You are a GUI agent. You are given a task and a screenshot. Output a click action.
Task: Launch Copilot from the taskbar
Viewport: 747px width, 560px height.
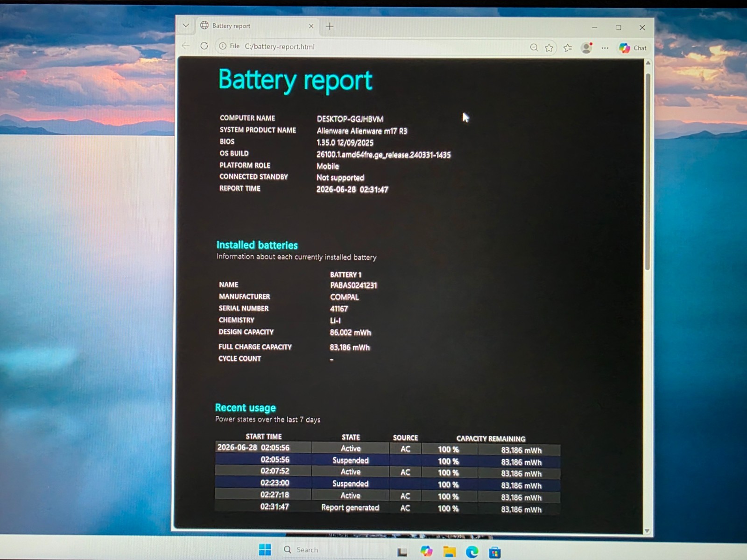pos(426,551)
